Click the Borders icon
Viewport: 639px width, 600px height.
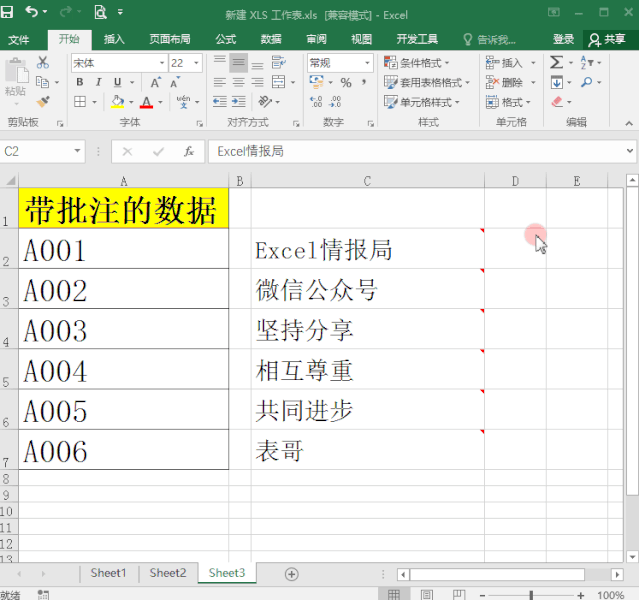click(80, 101)
